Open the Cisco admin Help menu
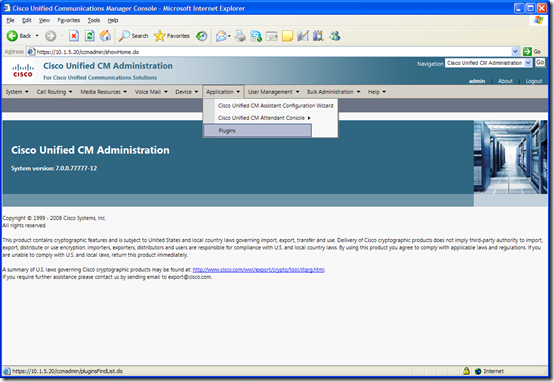The width and height of the screenshot is (554, 382). [x=377, y=92]
